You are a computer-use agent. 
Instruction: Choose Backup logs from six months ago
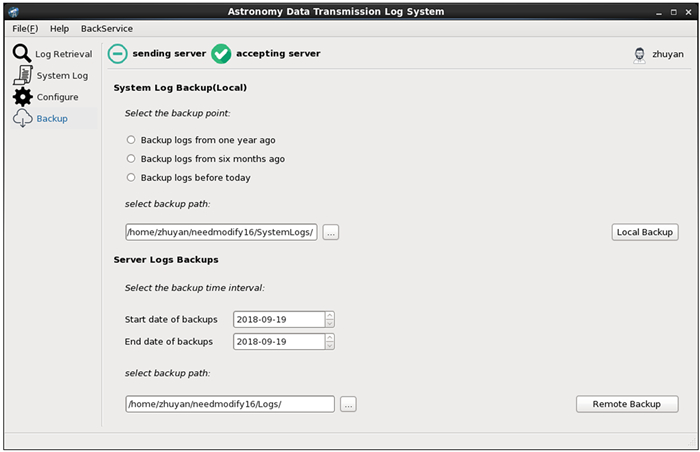coord(131,159)
